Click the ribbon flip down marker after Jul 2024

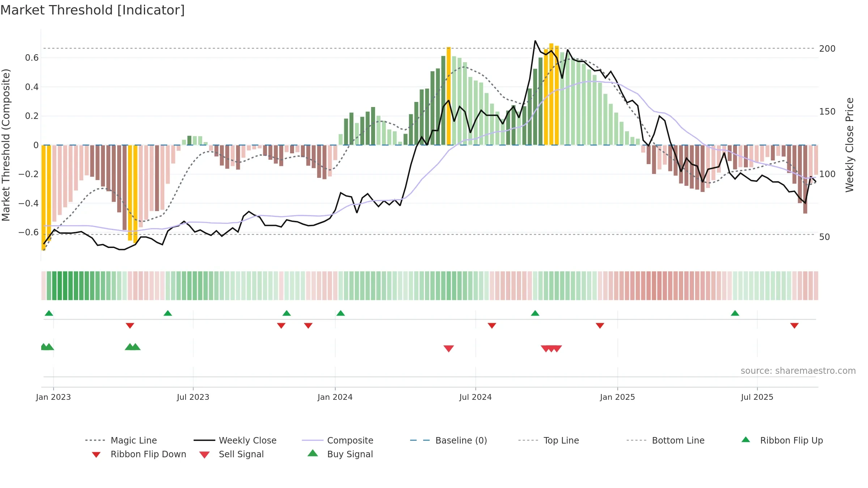click(x=492, y=326)
